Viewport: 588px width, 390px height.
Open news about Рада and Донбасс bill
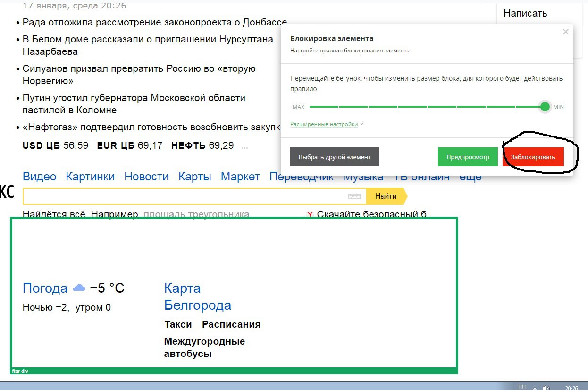click(x=154, y=22)
